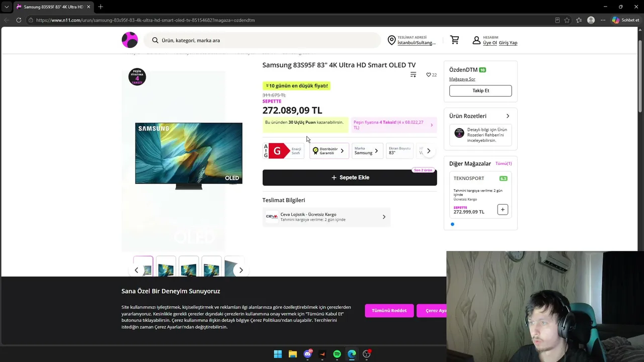This screenshot has height=362, width=644.
Task: Click the main Samsung OLED TV product image
Action: pos(189,156)
